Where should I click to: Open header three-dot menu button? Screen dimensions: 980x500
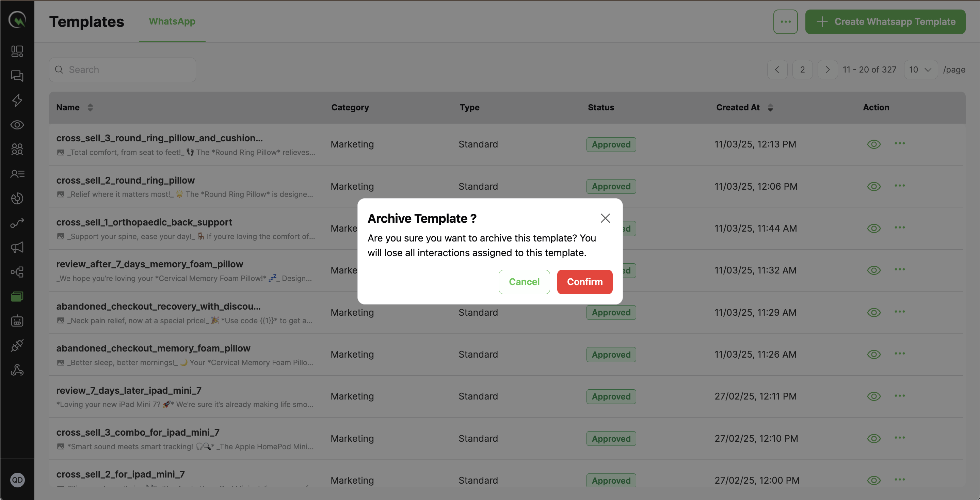(785, 22)
